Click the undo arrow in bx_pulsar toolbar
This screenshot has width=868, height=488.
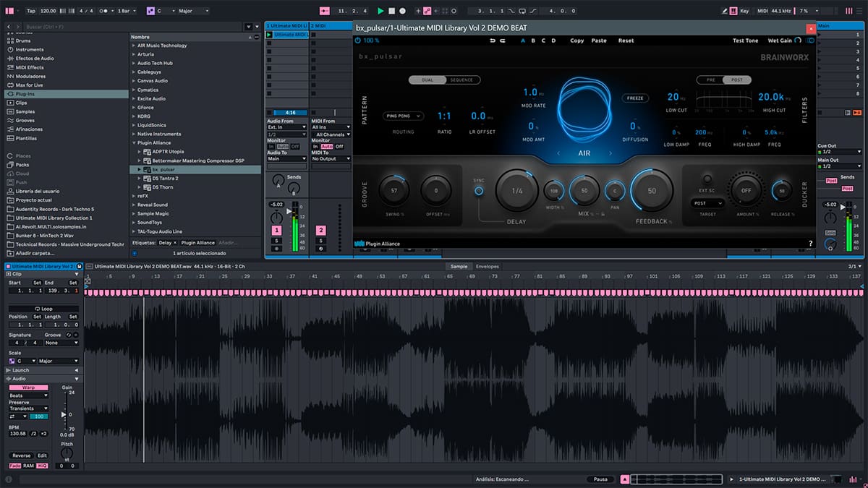[493, 40]
